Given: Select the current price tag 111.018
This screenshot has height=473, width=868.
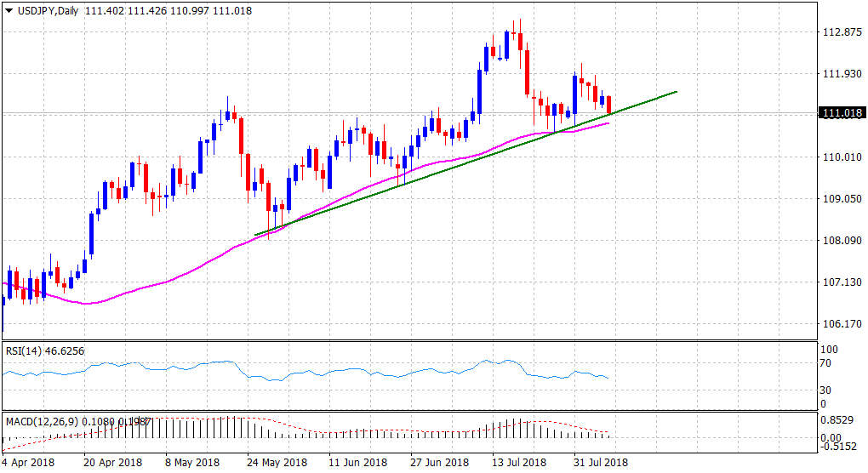Looking at the screenshot, I should pyautogui.click(x=841, y=113).
